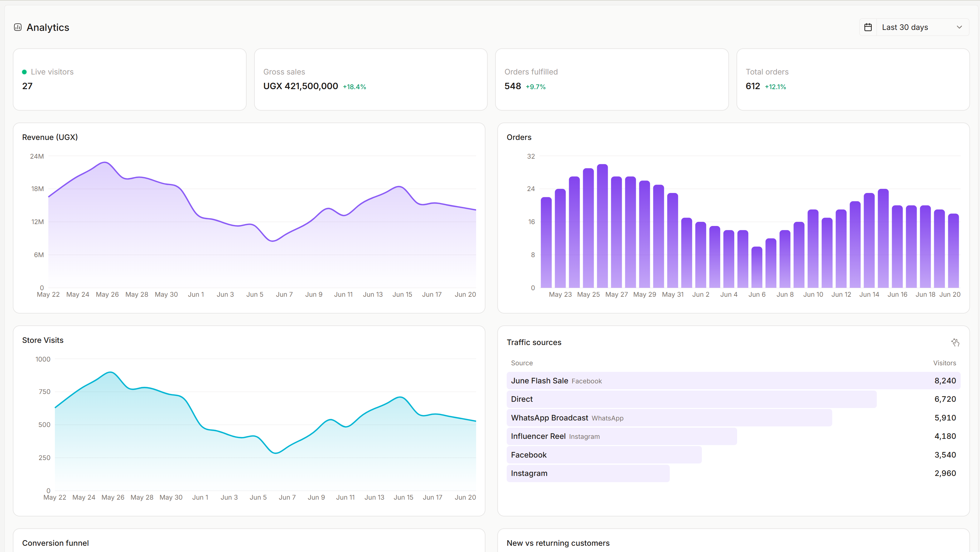This screenshot has height=552, width=980.
Task: Click the Analytics bar-chart icon
Action: point(18,27)
